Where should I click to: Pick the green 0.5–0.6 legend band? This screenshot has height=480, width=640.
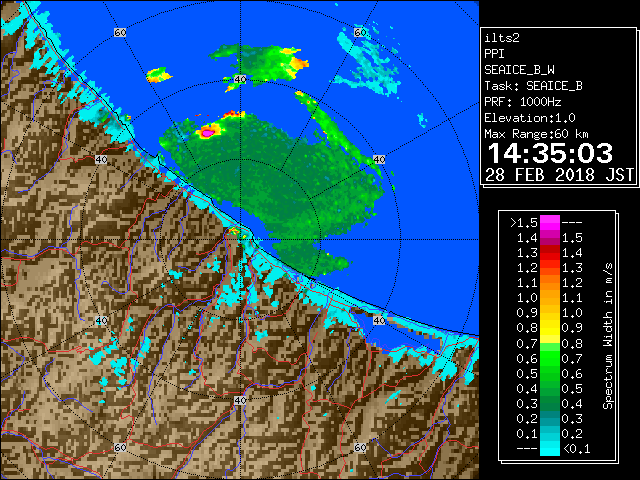point(550,373)
